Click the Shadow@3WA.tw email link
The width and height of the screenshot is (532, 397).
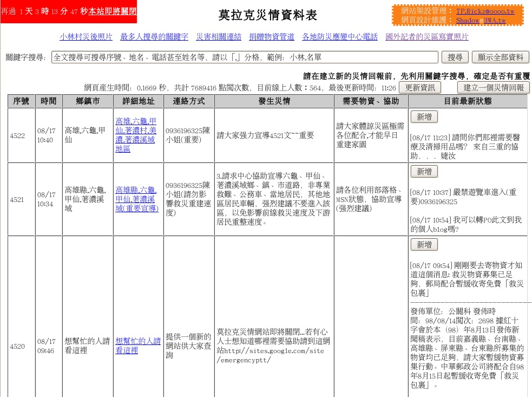pos(481,21)
